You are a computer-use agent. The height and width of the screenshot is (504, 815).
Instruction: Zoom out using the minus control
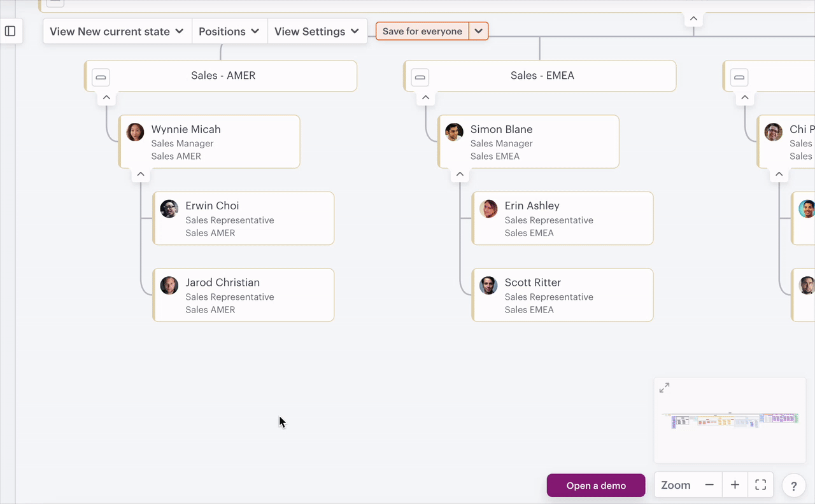(709, 484)
